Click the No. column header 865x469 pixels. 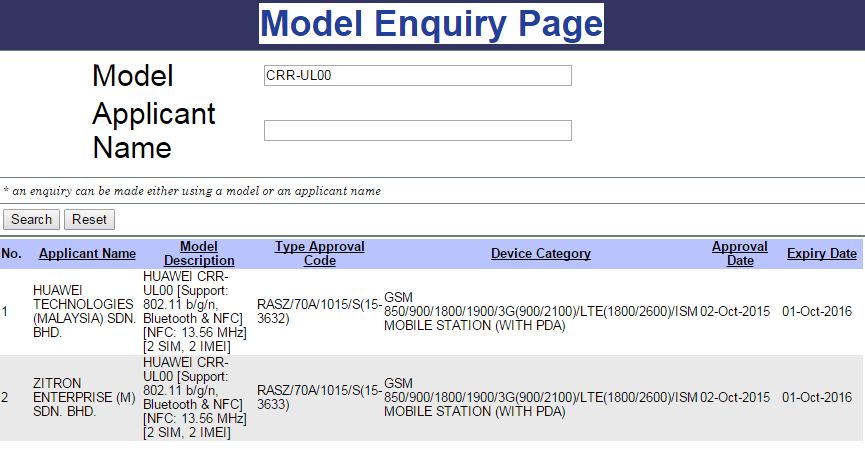coord(11,254)
